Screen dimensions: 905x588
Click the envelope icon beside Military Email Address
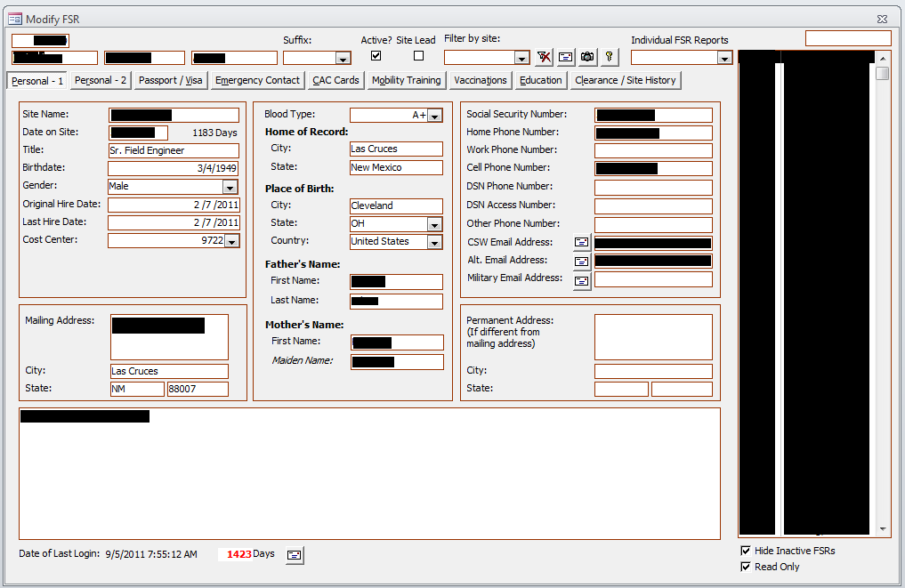(582, 278)
